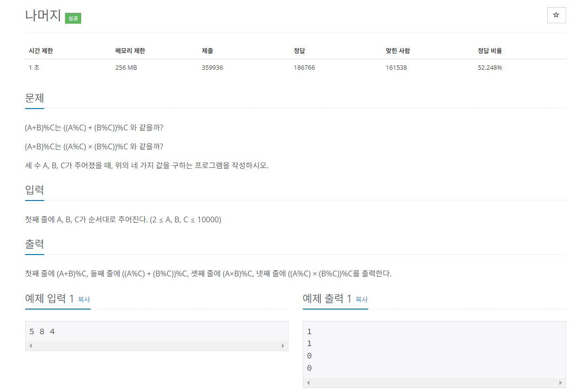Click the example input horizontal scrollbar track
578x392 pixels.
coord(157,346)
